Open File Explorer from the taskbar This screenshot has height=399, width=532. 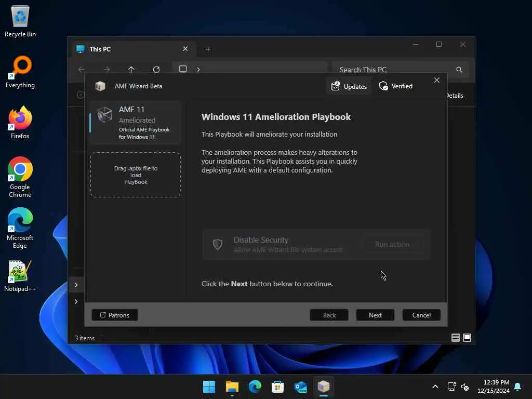click(x=232, y=387)
